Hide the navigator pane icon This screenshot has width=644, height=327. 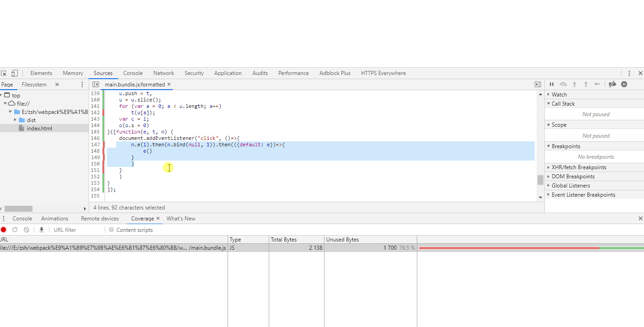coord(96,85)
